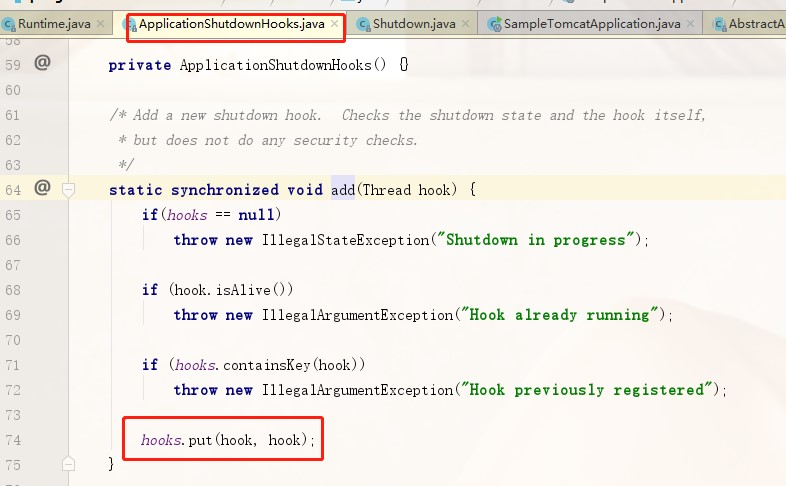Click hooks.containsKey on line 71
Viewport: 786px width, 486px height.
243,365
